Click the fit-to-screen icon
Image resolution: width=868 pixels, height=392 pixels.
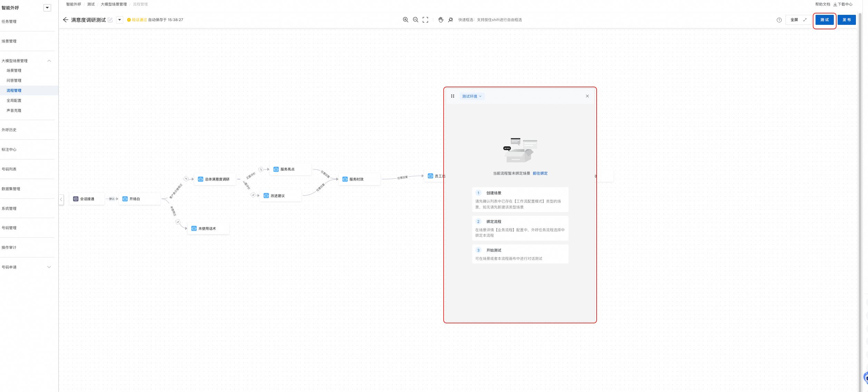pyautogui.click(x=425, y=20)
